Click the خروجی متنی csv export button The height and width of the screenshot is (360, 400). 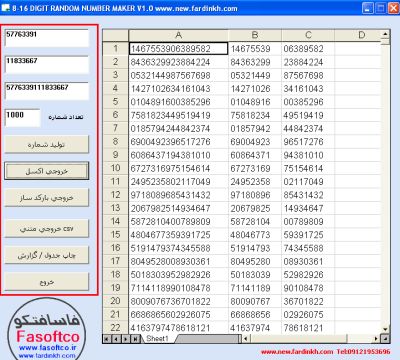pyautogui.click(x=47, y=229)
